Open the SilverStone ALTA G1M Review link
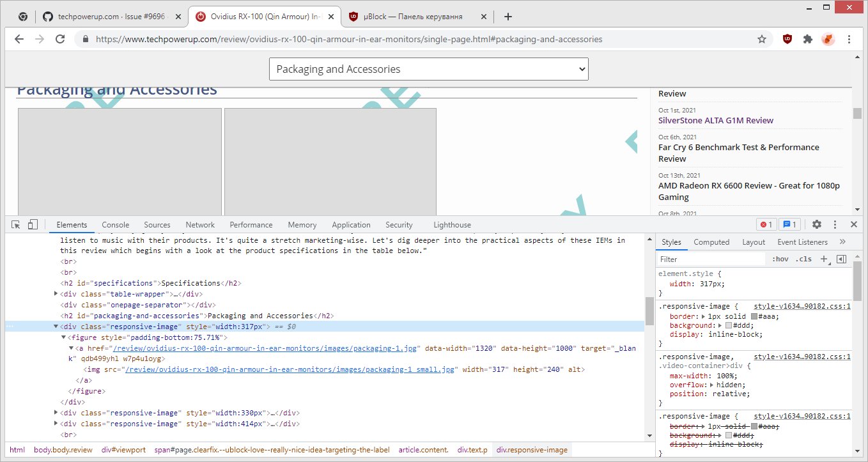 [715, 120]
